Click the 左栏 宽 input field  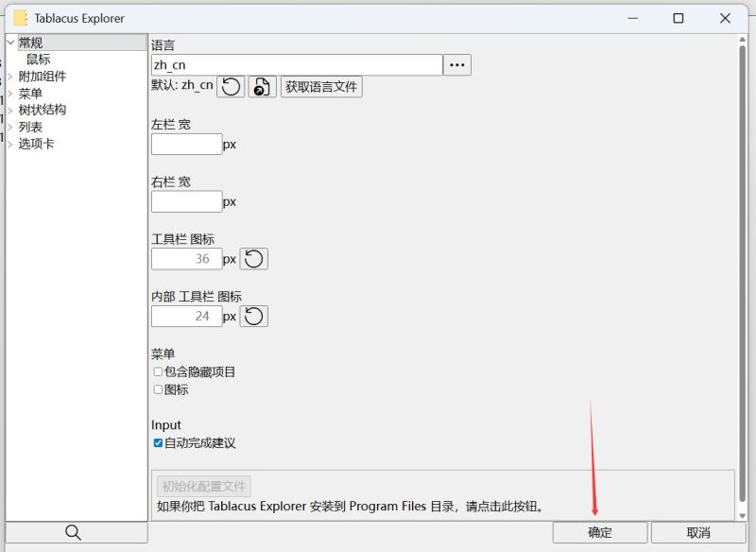click(186, 145)
